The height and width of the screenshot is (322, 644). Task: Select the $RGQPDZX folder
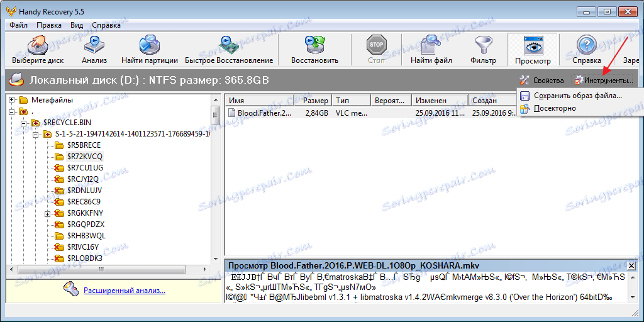click(x=86, y=225)
